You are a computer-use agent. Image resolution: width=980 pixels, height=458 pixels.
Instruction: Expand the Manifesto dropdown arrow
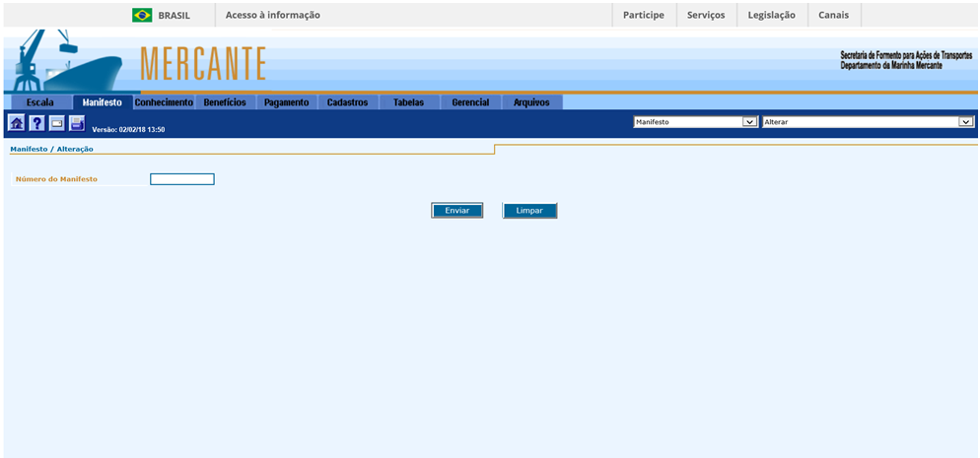tap(749, 122)
